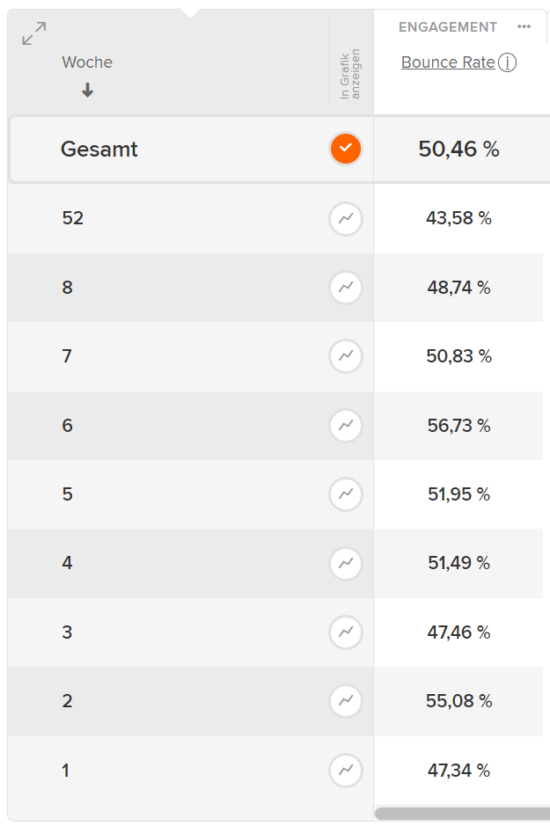Show week 52 in the chart
The width and height of the screenshot is (550, 826).
[346, 218]
